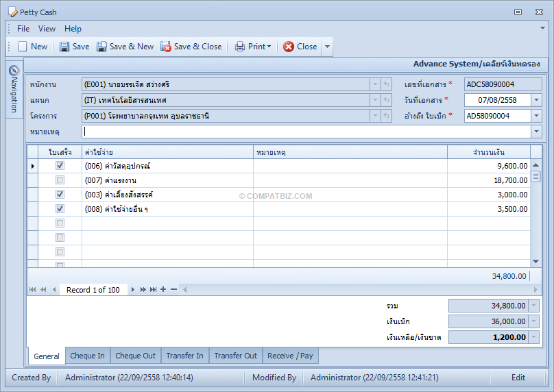554x392 pixels.
Task: Click the grid vertical scrollbar thumb
Action: pos(536,176)
